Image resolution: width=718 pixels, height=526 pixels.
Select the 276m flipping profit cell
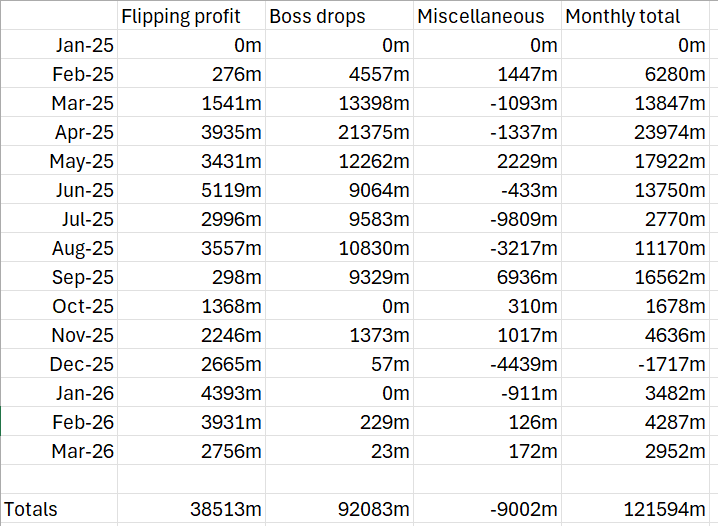[x=191, y=74]
